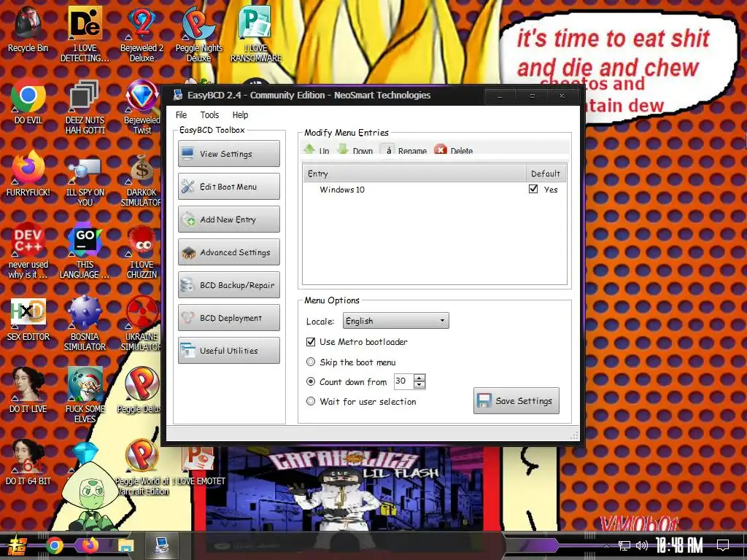Select Skip the boot menu option

pos(311,362)
